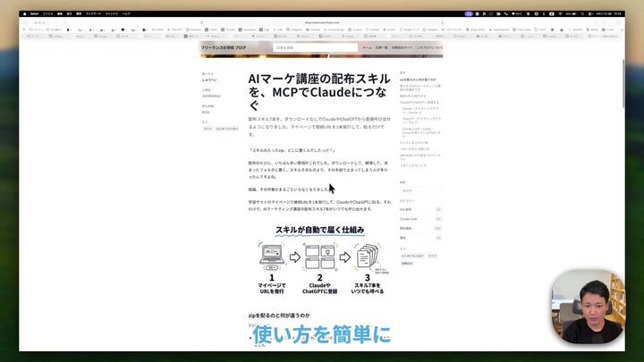Click the zipを配るのと何が違うのか section heading

pyautogui.click(x=279, y=316)
